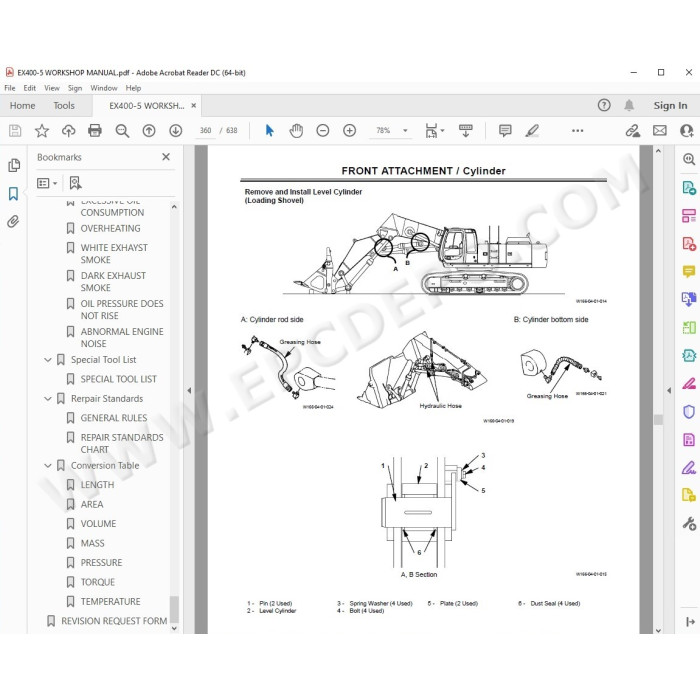Screen dimensions: 700x700
Task: Open GENERAL RULES bookmark
Action: [114, 418]
